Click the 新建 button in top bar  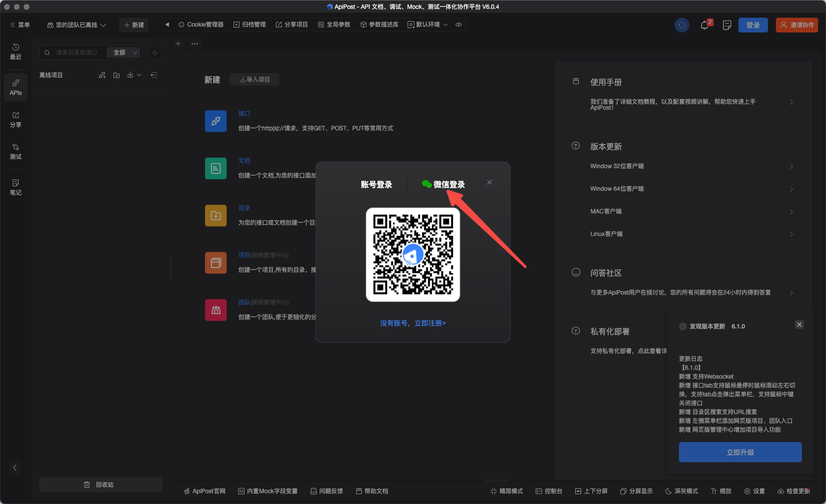(134, 25)
